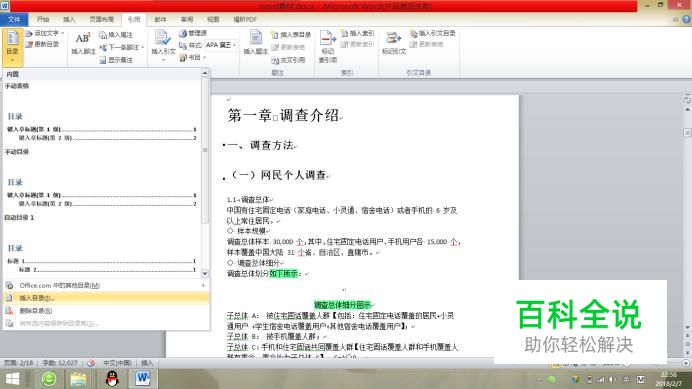The width and height of the screenshot is (692, 389).
Task: Click the document scrollbar down arrow
Action: pos(687,327)
